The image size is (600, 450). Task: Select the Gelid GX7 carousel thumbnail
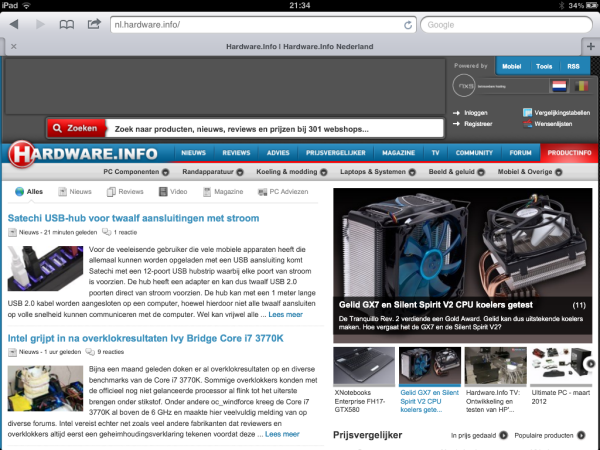pos(430,366)
